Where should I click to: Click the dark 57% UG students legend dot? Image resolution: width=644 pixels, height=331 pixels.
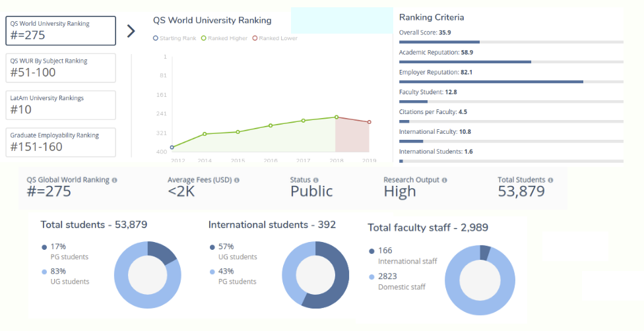(212, 247)
